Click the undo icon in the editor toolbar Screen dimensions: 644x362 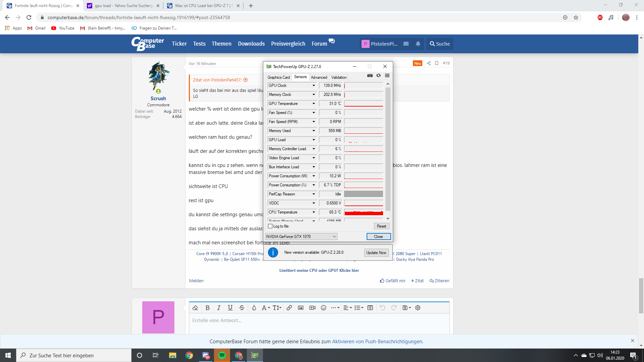click(382, 308)
